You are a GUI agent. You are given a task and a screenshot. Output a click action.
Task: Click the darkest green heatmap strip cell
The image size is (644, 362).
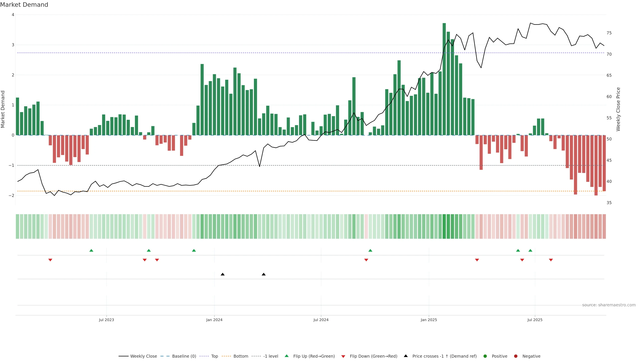pyautogui.click(x=444, y=226)
